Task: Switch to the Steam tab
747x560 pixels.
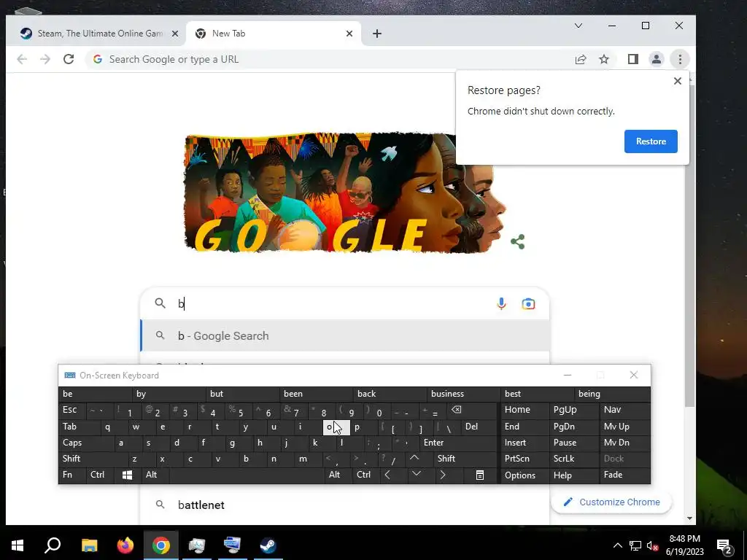Action: [98, 34]
